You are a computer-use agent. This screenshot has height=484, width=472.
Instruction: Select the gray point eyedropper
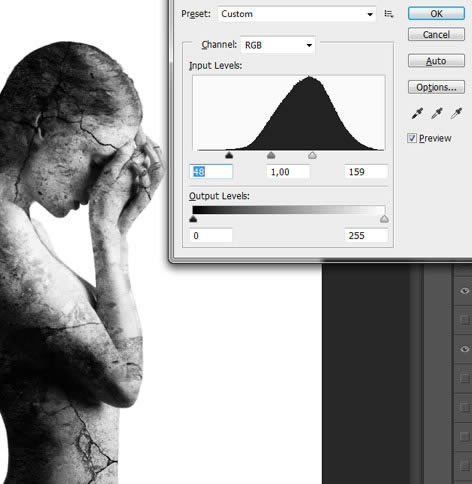437,114
